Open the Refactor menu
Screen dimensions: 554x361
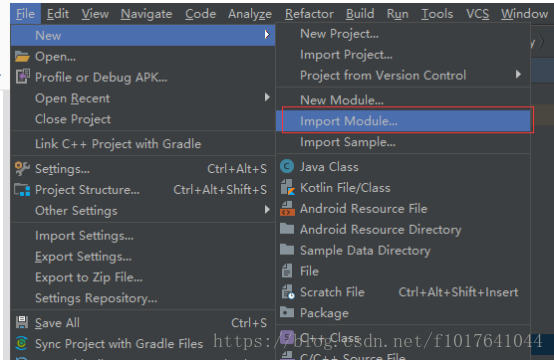coord(309,14)
